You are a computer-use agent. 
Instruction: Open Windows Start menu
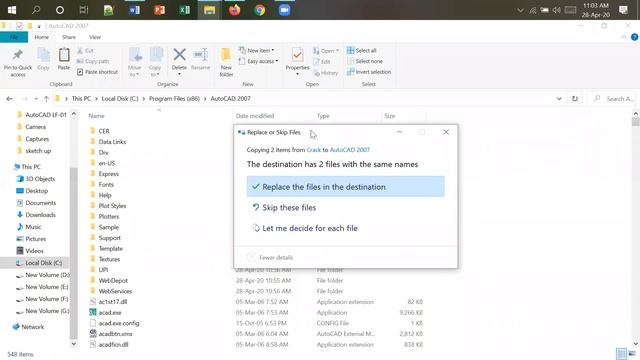click(x=12, y=10)
